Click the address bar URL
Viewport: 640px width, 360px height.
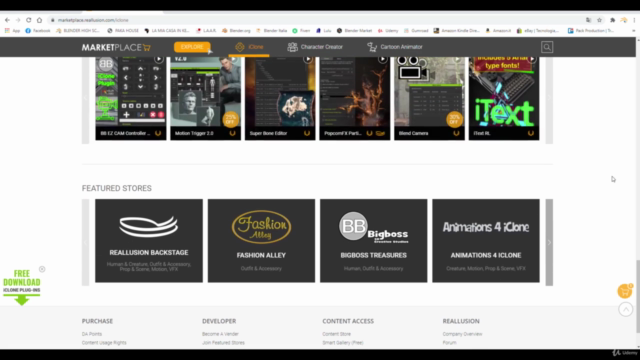pyautogui.click(x=93, y=20)
